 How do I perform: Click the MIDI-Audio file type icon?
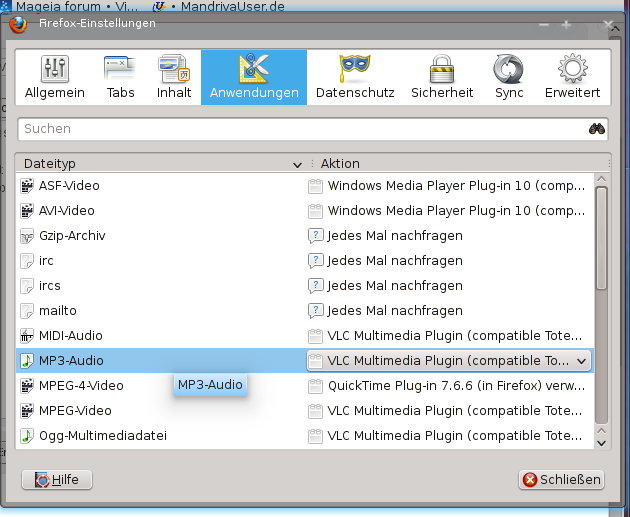27,336
